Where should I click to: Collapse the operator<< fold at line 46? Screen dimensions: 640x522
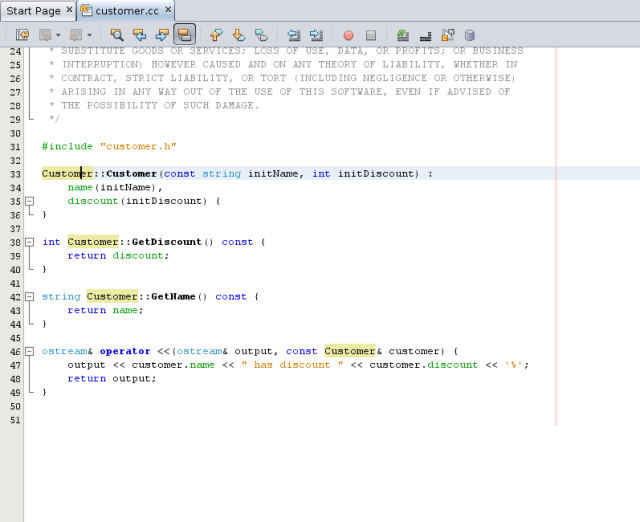[29, 351]
